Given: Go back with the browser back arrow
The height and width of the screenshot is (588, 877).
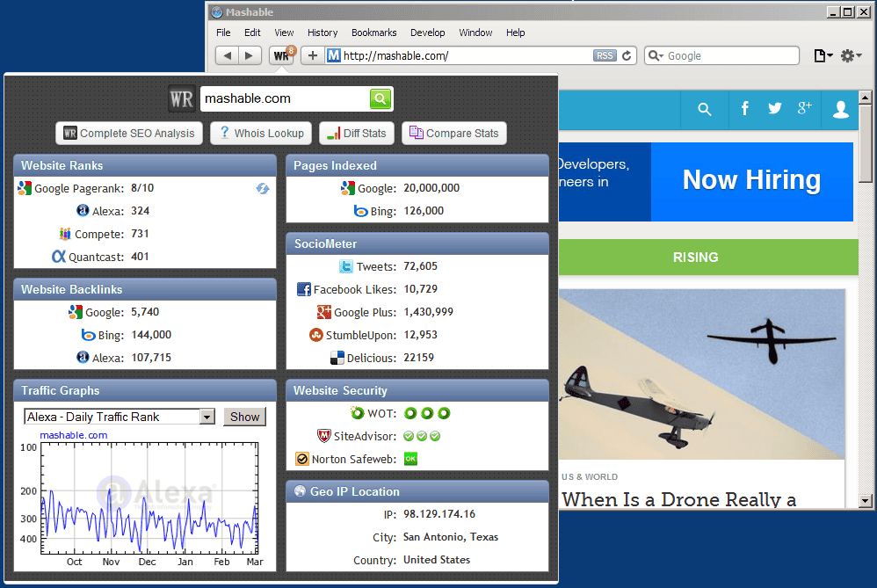Looking at the screenshot, I should [x=227, y=55].
